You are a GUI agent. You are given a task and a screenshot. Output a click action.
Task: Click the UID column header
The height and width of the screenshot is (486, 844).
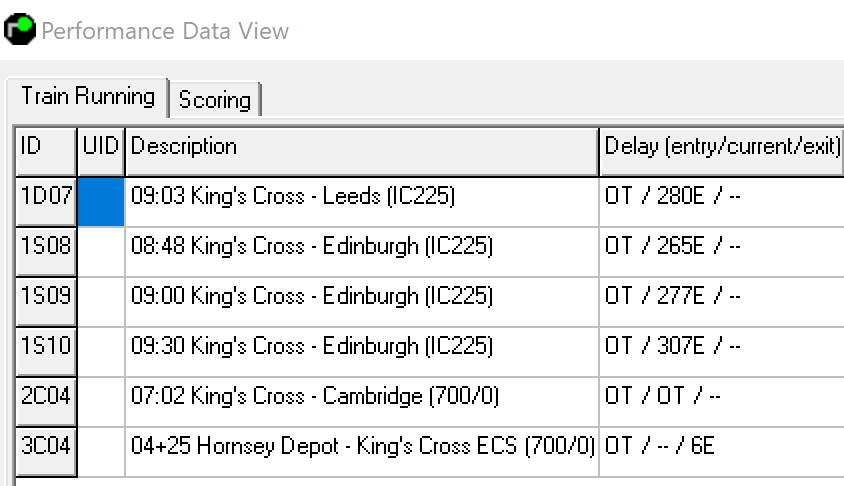(x=101, y=151)
